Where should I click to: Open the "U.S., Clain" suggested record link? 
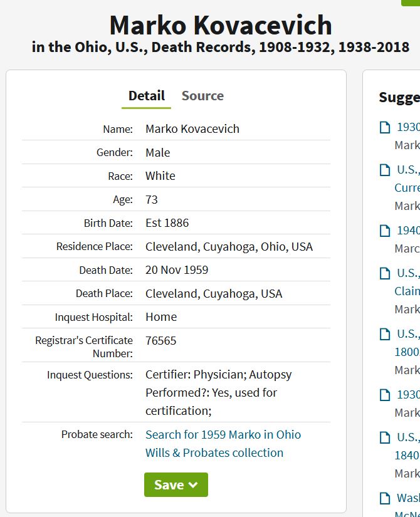[x=408, y=281]
